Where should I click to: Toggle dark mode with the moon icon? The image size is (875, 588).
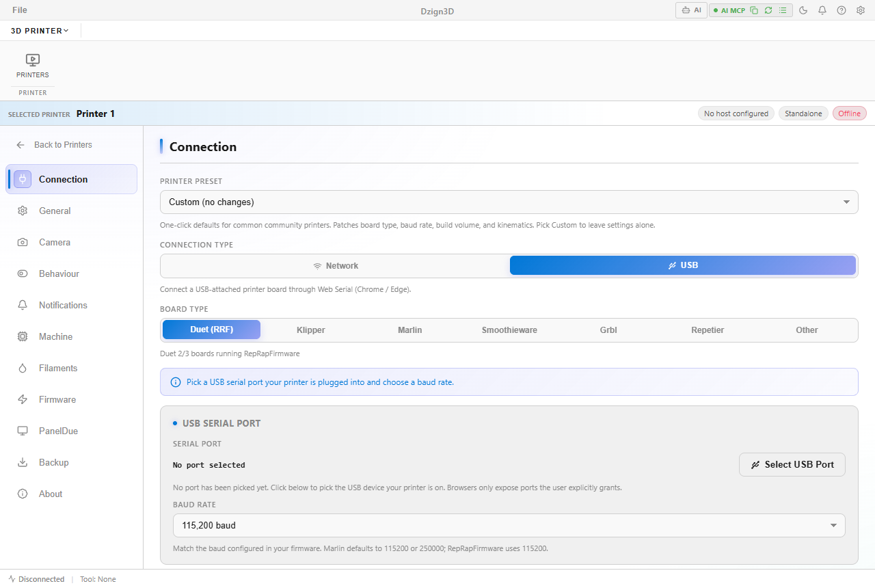(803, 10)
